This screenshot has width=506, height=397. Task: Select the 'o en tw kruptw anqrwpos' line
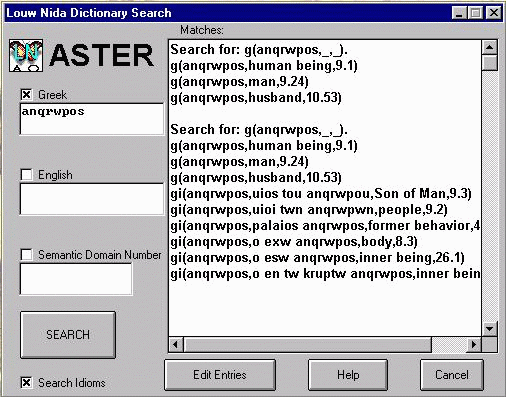click(x=325, y=274)
